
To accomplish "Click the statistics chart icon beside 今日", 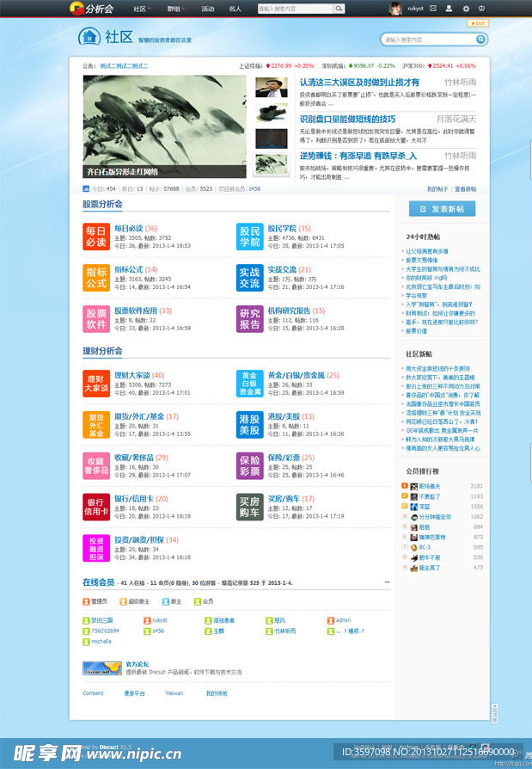I will coord(86,188).
